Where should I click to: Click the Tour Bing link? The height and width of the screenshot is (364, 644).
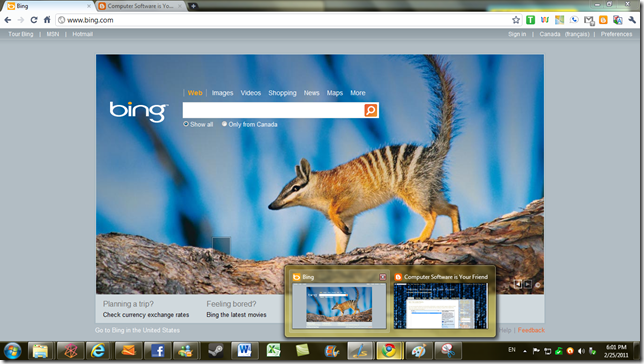[21, 34]
